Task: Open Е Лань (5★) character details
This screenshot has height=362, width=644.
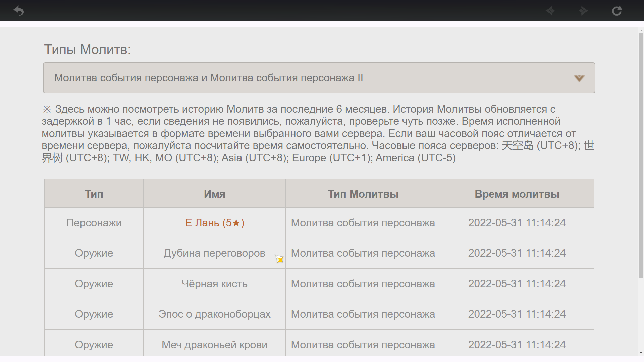Action: click(x=214, y=222)
